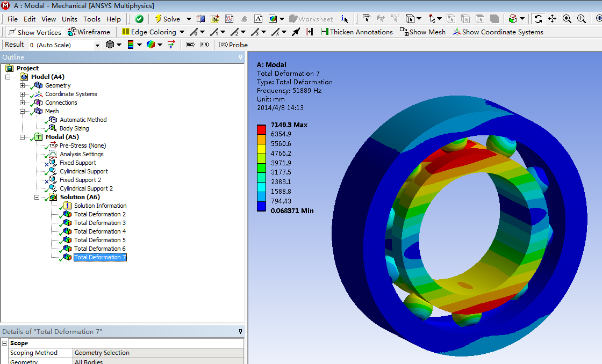Open the Tools menu
This screenshot has height=364, width=602.
(91, 19)
